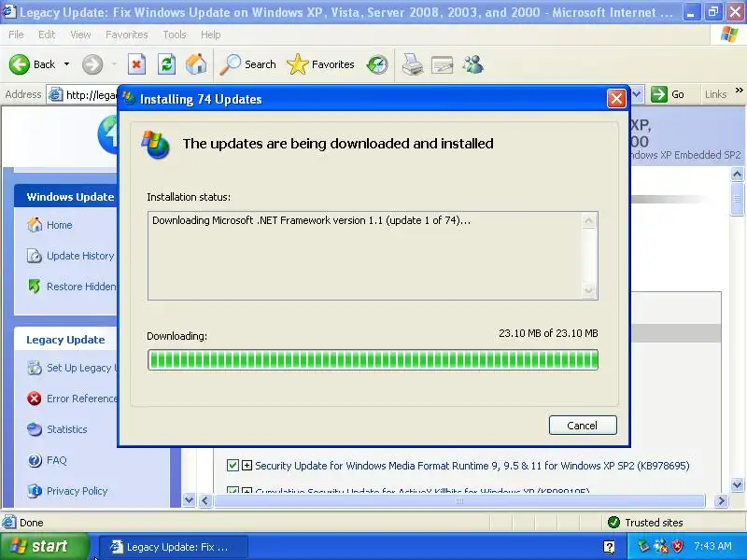Stop page loading with the red X icon
The width and height of the screenshot is (747, 560).
click(136, 64)
